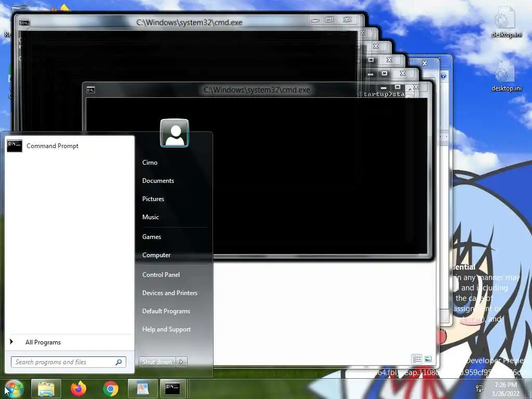The image size is (532, 399).
Task: Select the lower desktop.ini desktop icon
Action: [506, 75]
